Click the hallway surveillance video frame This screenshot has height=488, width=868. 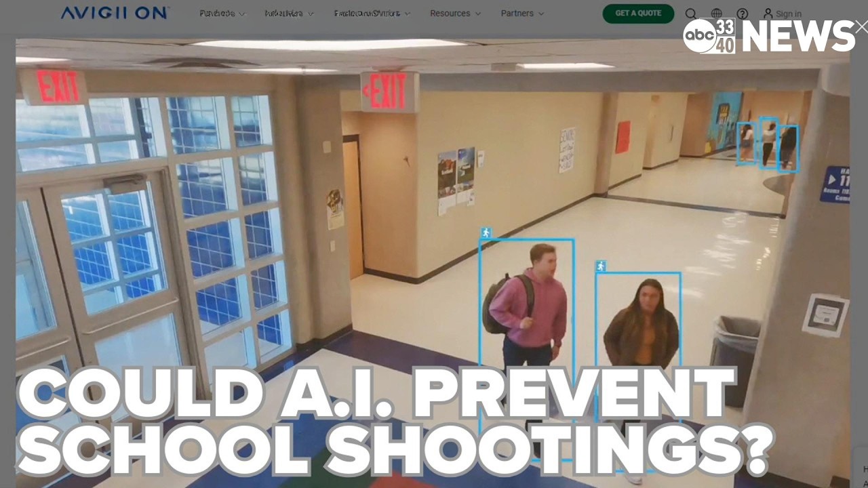433,262
